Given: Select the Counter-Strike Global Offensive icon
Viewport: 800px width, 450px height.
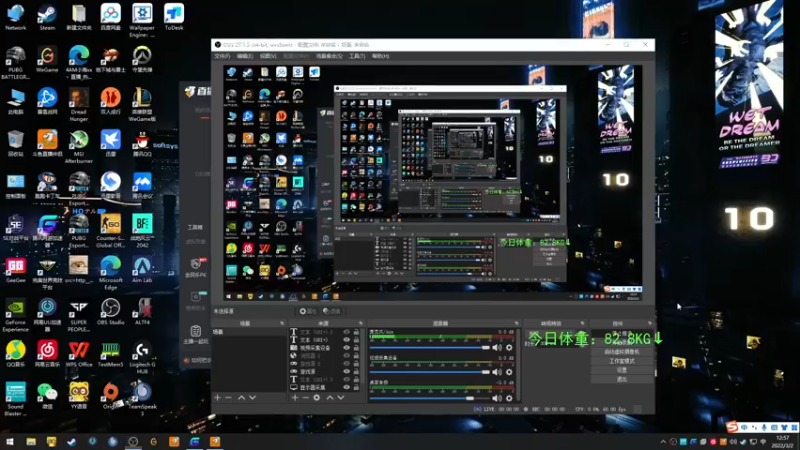Looking at the screenshot, I should click(x=110, y=231).
